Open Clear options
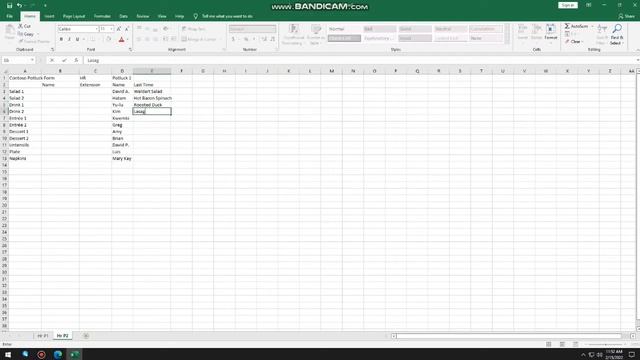The height and width of the screenshot is (360, 640). coord(574,42)
